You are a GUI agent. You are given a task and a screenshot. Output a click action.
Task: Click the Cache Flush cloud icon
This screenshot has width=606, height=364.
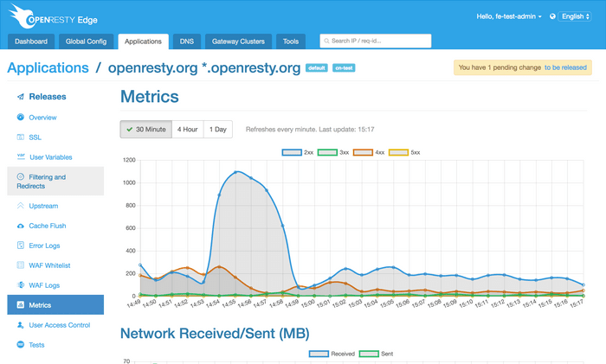tap(21, 226)
